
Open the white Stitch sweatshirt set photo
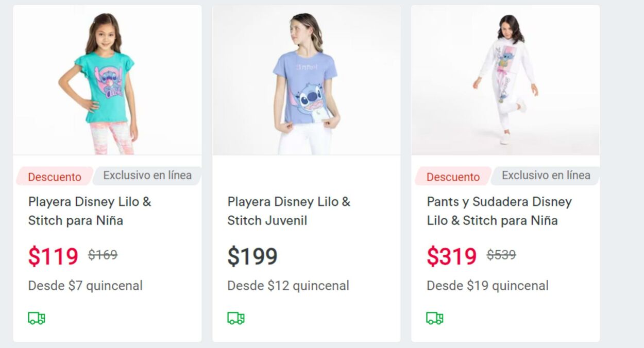(505, 80)
